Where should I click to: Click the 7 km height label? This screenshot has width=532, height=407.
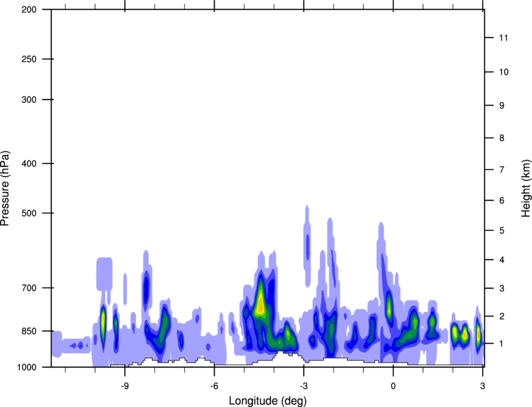502,170
